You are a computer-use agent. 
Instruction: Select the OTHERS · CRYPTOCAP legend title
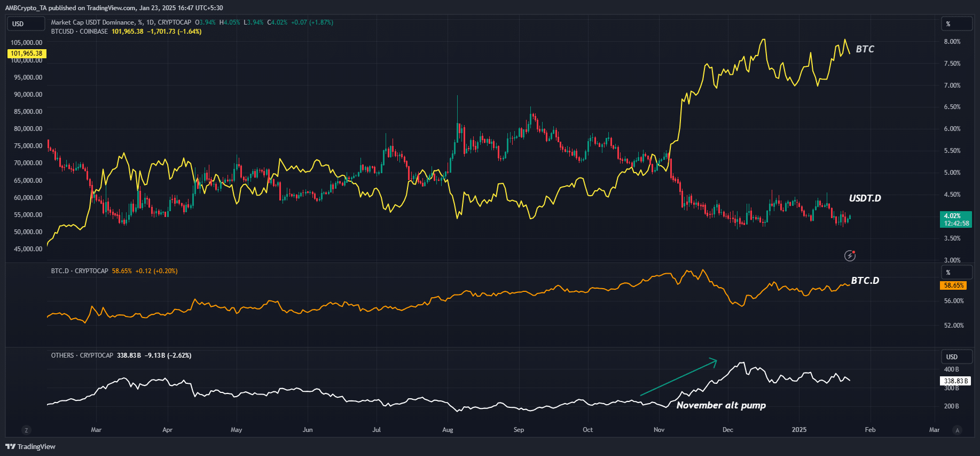point(82,355)
